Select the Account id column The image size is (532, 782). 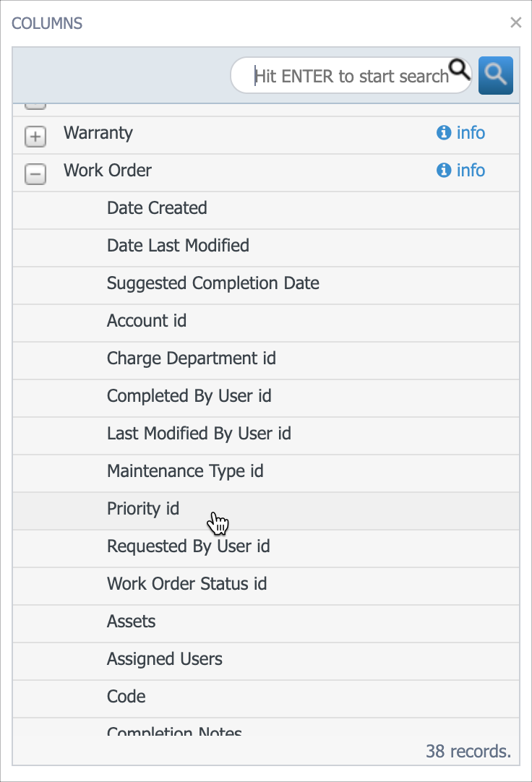coord(147,321)
